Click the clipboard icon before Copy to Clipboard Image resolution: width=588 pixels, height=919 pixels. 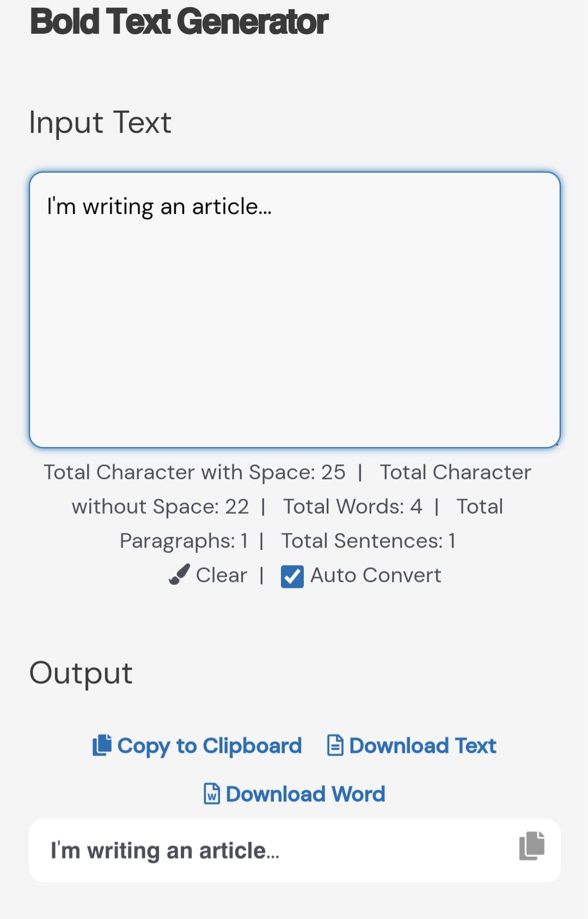[102, 745]
